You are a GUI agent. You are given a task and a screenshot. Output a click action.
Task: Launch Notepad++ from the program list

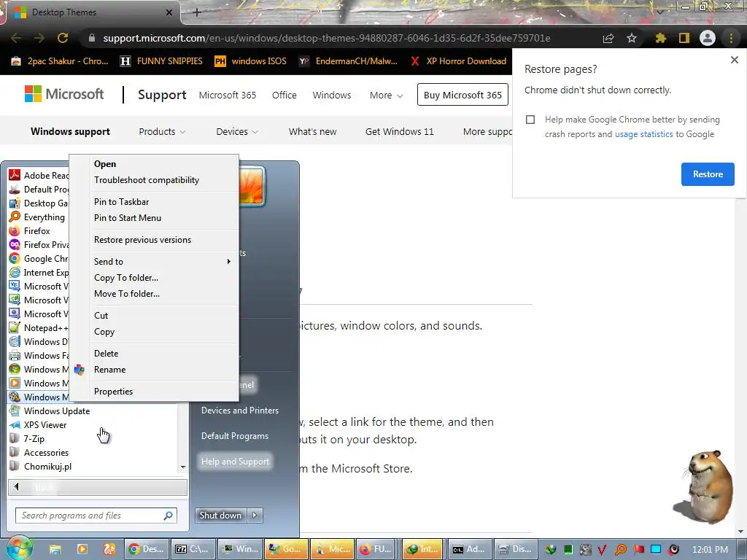[39, 327]
